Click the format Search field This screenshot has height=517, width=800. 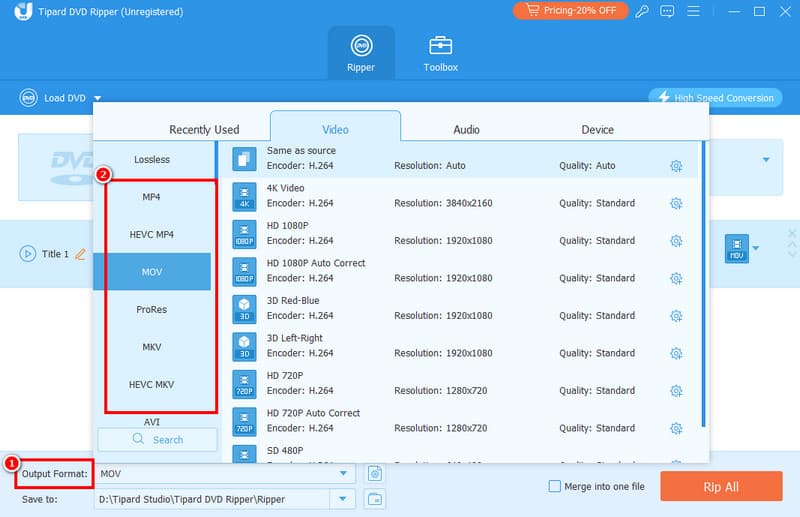click(157, 439)
